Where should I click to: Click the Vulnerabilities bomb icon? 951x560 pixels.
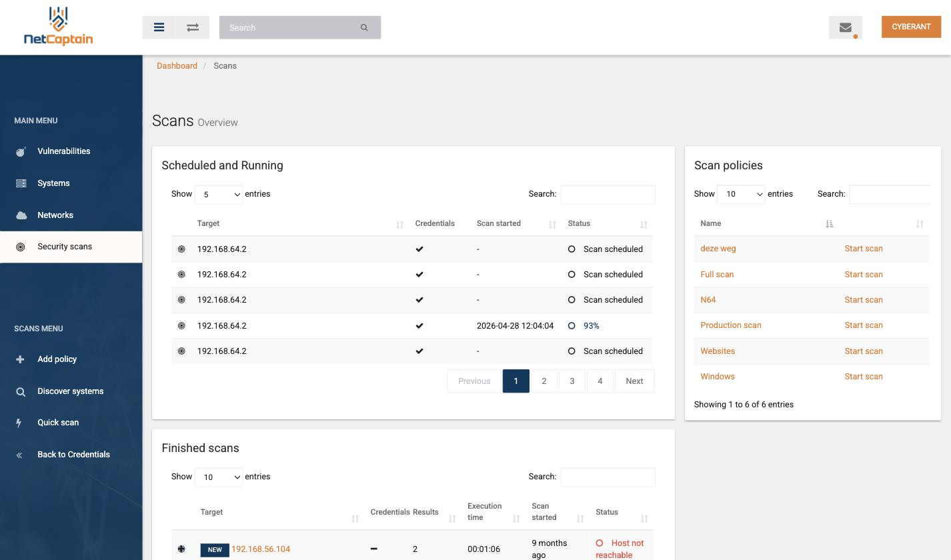coord(21,151)
